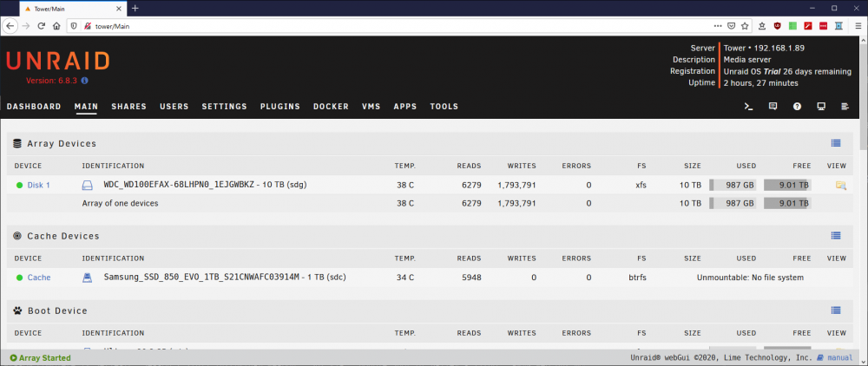Click the red wand extension icon
The height and width of the screenshot is (366, 868).
pos(807,25)
